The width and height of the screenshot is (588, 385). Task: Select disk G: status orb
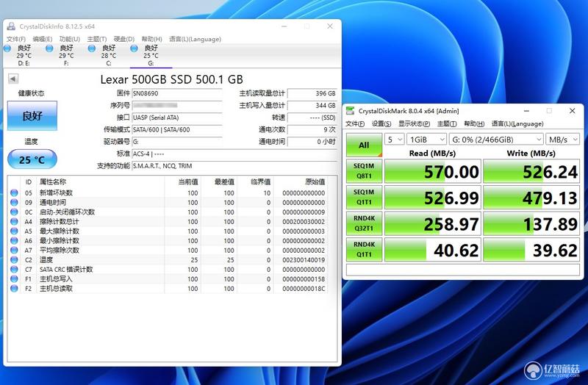(135, 48)
